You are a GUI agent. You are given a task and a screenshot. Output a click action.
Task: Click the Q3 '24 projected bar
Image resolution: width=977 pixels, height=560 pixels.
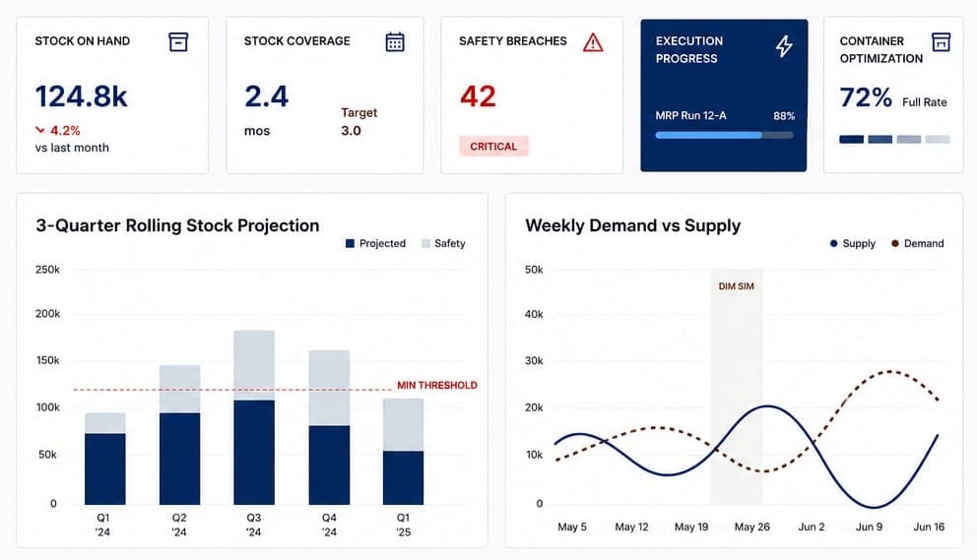254,453
